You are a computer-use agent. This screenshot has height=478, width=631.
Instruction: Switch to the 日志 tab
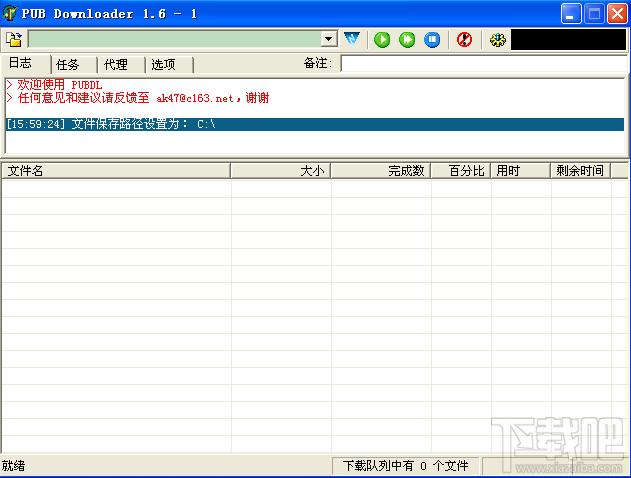26,63
